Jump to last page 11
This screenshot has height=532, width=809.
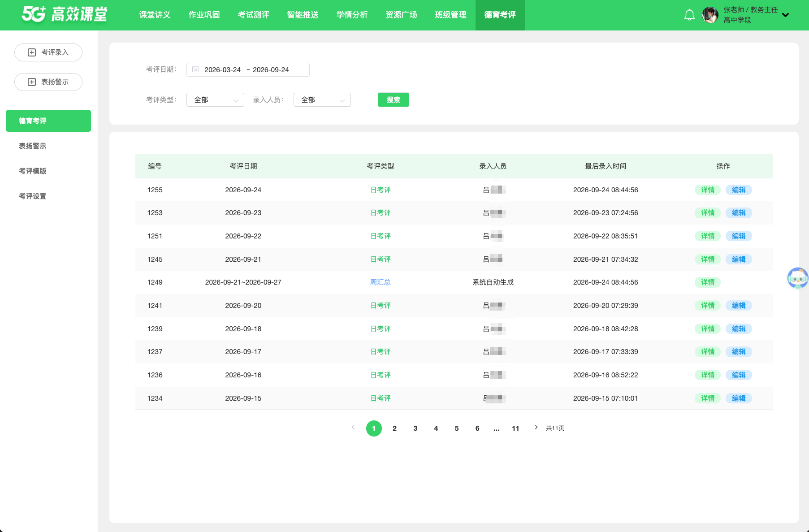[515, 428]
